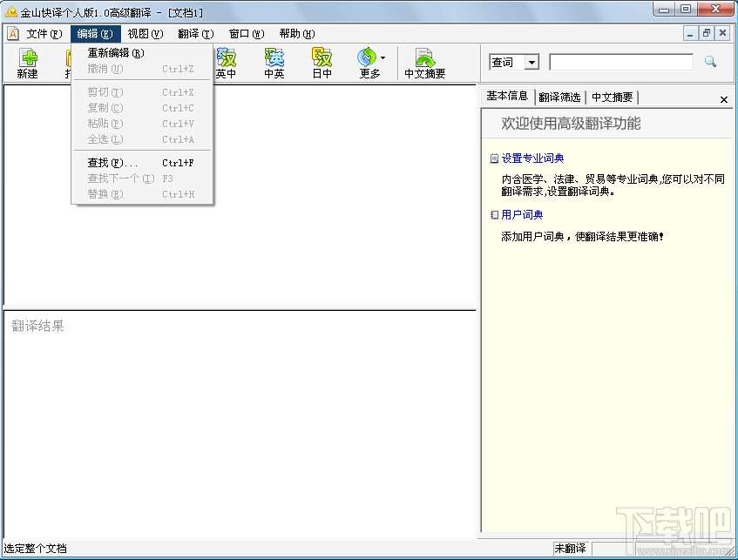The width and height of the screenshot is (738, 560).
Task: Restore the inner document window
Action: coord(707,34)
